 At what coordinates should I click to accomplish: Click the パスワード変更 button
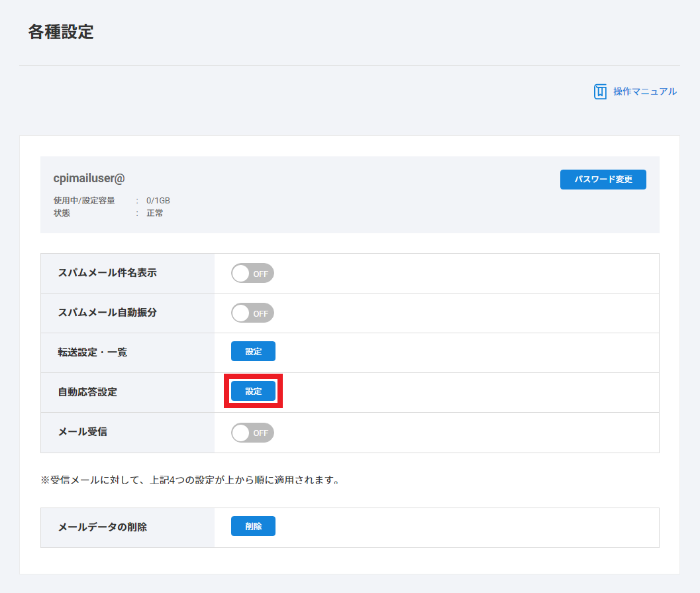[x=603, y=180]
